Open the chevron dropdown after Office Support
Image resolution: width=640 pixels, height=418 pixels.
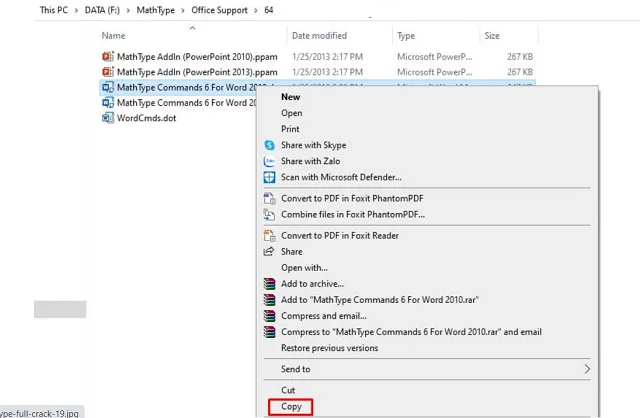pyautogui.click(x=256, y=10)
